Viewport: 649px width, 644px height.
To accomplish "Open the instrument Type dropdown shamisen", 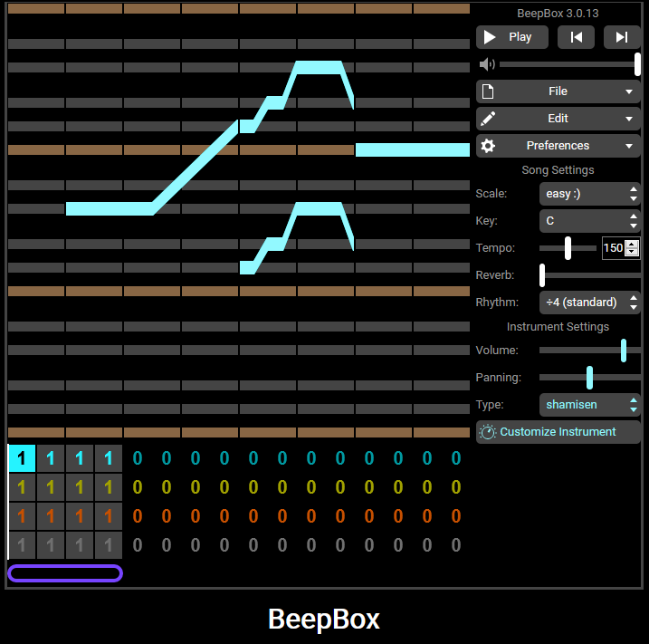I will pos(590,405).
